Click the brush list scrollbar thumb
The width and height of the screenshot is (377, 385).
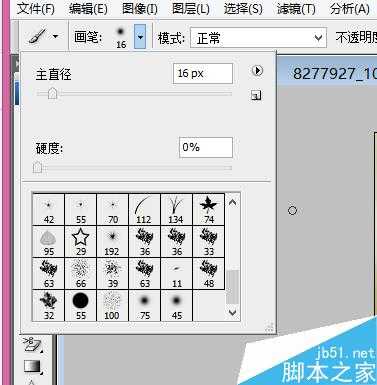pos(233,287)
